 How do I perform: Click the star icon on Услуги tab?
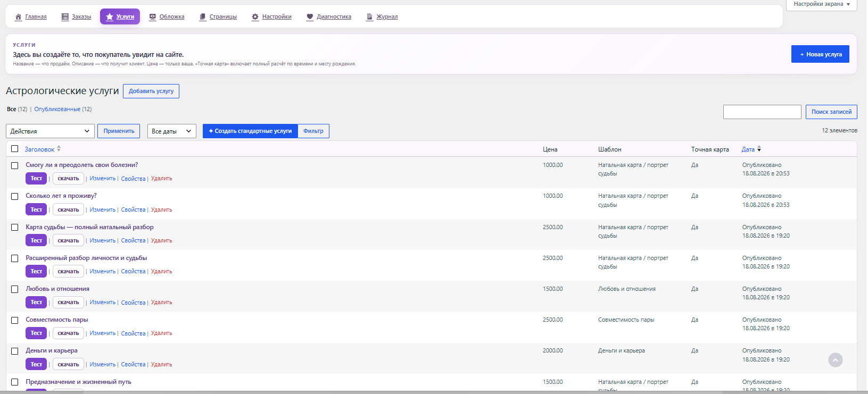point(110,17)
